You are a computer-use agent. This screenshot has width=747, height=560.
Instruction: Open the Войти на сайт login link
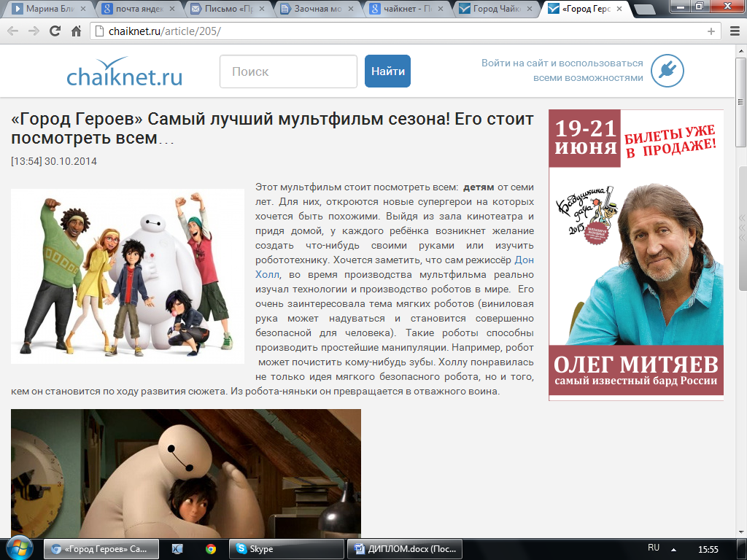pyautogui.click(x=562, y=71)
